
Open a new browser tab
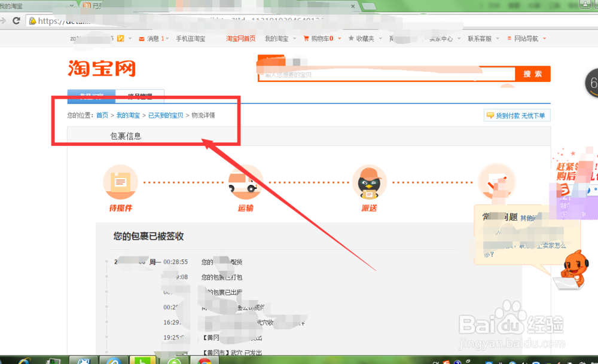[368, 6]
